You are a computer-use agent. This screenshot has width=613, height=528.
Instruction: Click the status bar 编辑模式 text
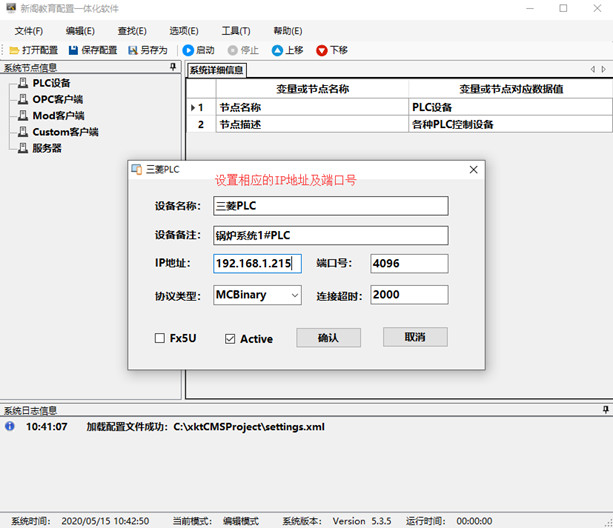point(241,521)
